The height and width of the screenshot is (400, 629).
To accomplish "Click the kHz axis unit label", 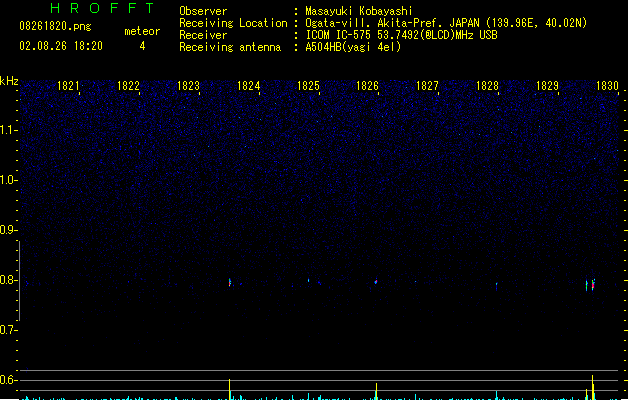I will coord(9,81).
